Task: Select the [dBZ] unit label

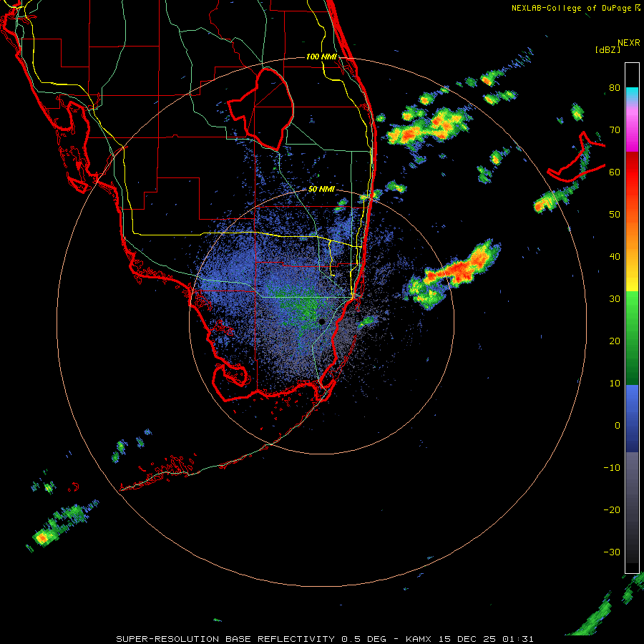Action: coord(608,49)
